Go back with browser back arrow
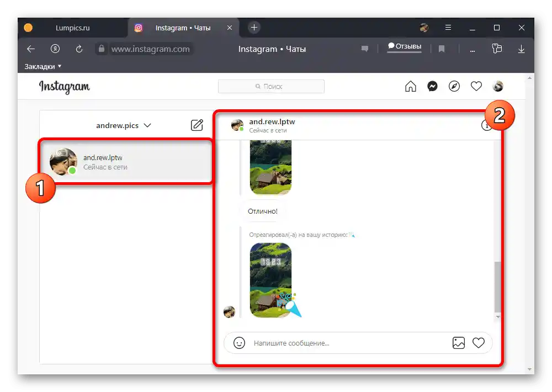 tap(31, 49)
